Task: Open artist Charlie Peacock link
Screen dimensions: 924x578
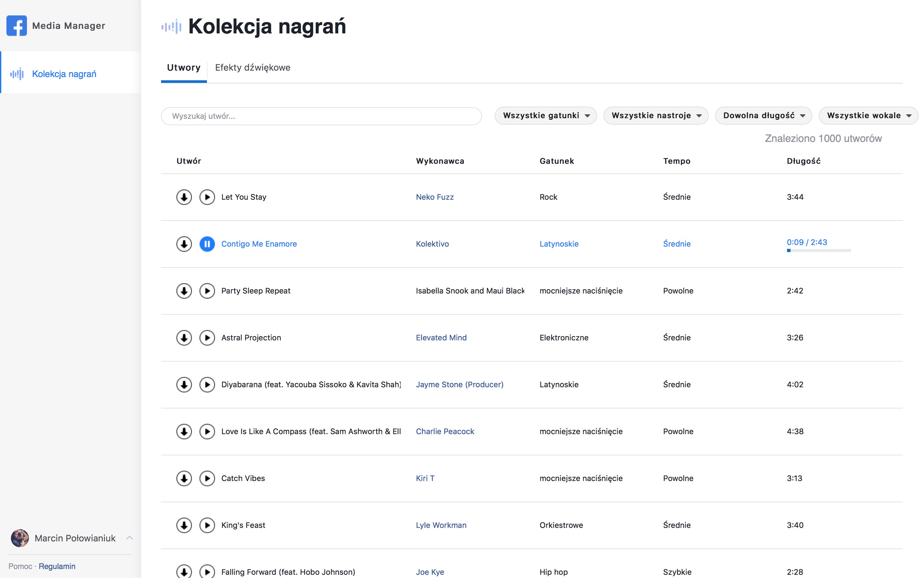Action: [445, 432]
